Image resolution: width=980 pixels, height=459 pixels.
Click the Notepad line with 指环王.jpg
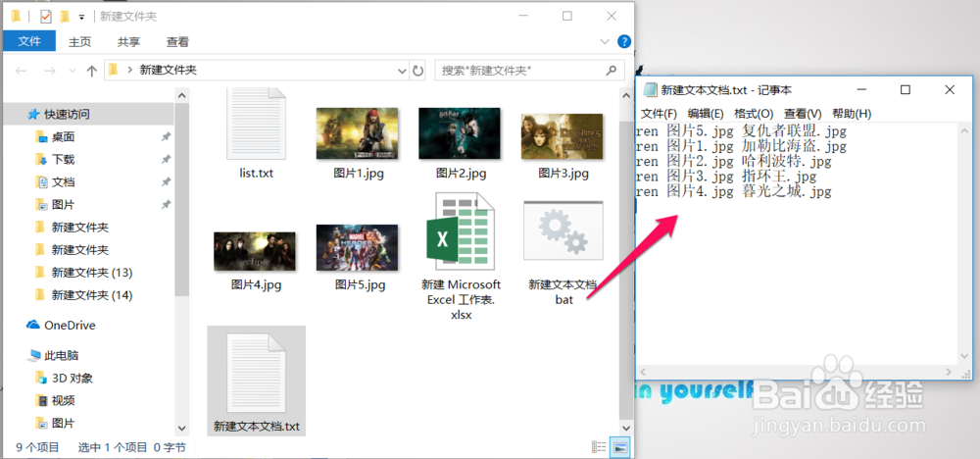[726, 177]
